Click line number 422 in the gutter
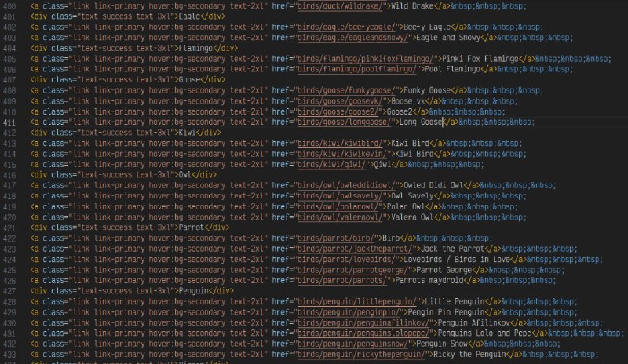 (x=9, y=238)
